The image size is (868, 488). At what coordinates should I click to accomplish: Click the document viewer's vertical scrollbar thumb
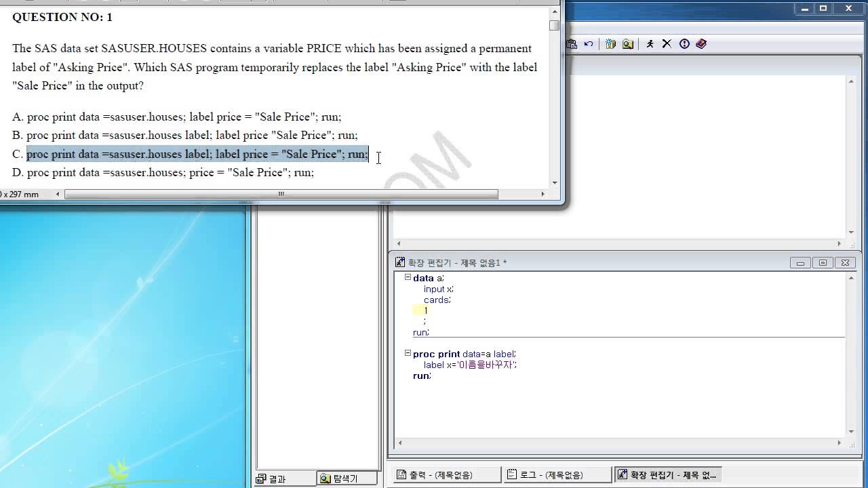click(555, 25)
